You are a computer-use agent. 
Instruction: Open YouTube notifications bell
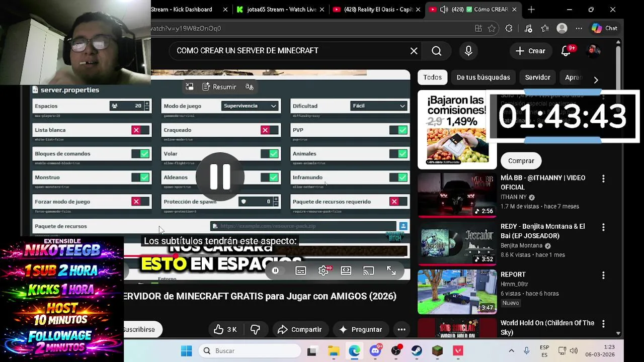pyautogui.click(x=567, y=51)
